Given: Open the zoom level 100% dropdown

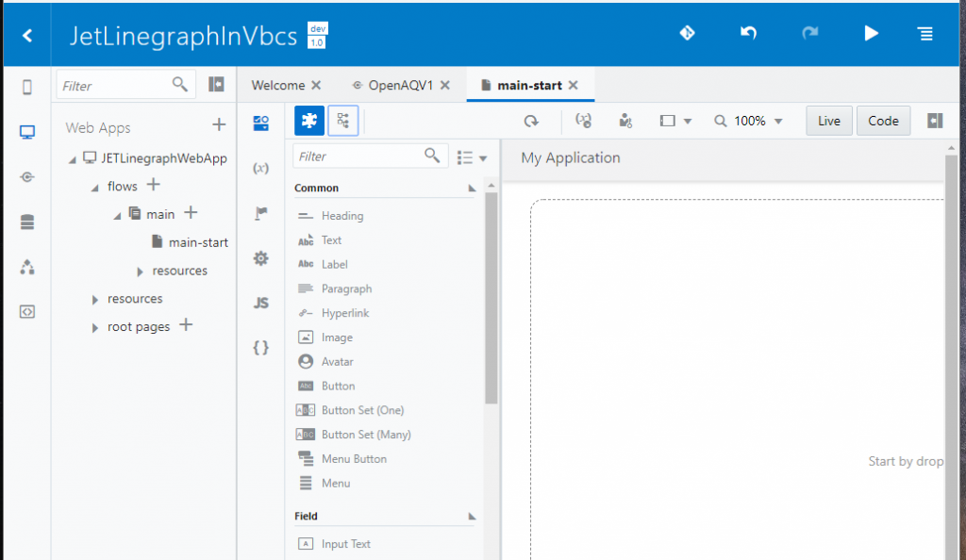Looking at the screenshot, I should 749,121.
